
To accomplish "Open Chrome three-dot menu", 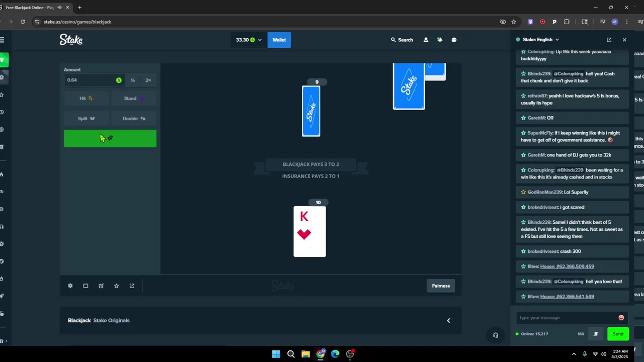I will tap(627, 22).
